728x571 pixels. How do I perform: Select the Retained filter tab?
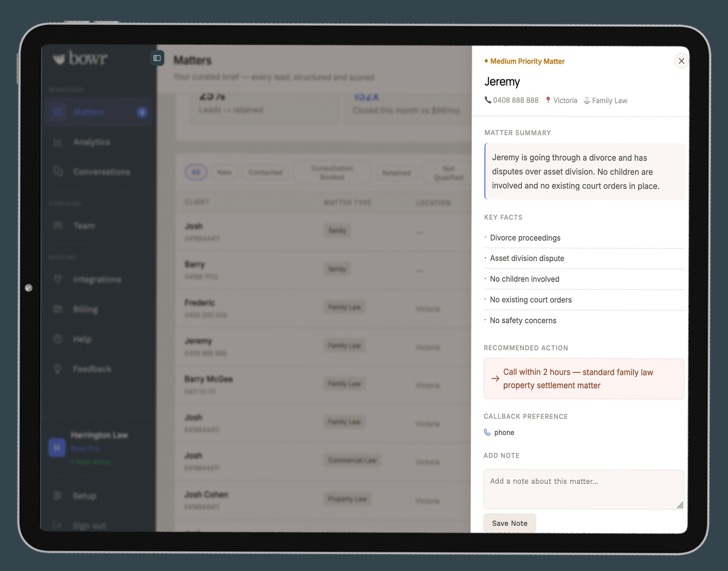coord(396,173)
